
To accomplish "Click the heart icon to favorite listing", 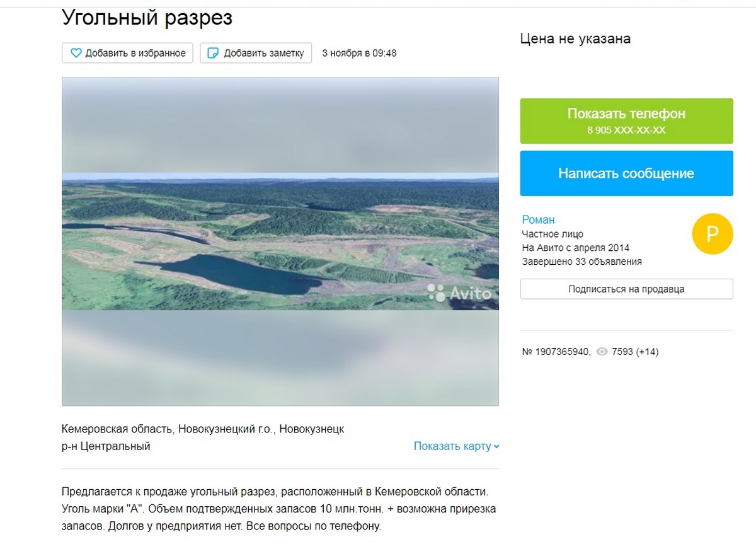I will tap(76, 53).
